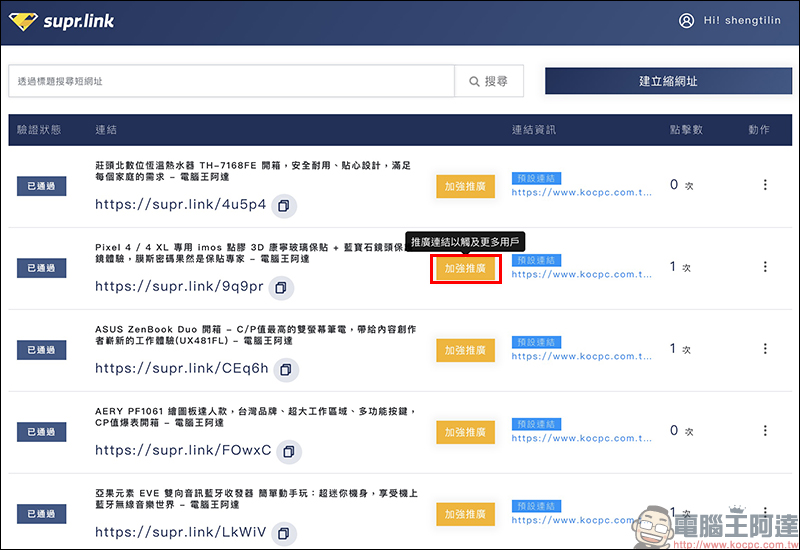Click 加強推廣 for the LkWiV link

[x=465, y=514]
